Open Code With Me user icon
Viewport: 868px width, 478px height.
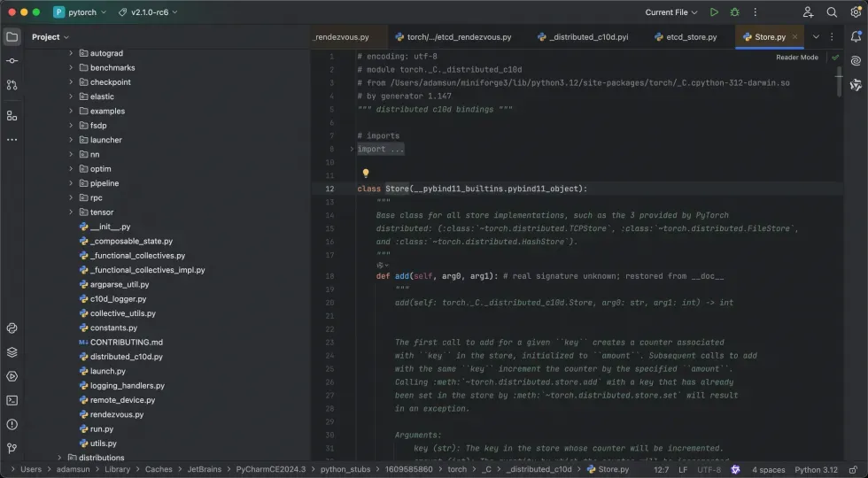[x=808, y=12]
